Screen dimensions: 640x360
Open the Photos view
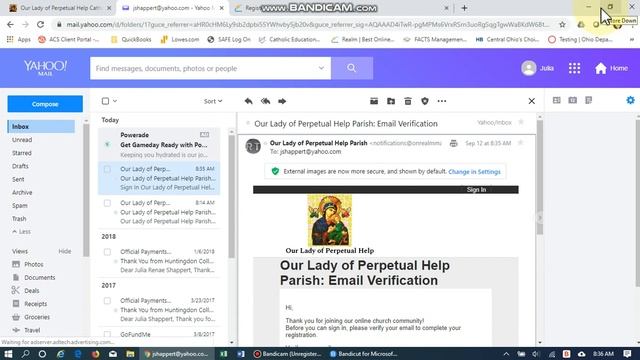[x=28, y=264]
